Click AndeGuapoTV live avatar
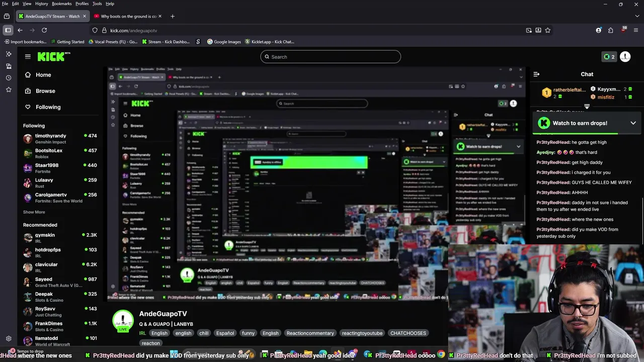644x362 pixels. [123, 321]
